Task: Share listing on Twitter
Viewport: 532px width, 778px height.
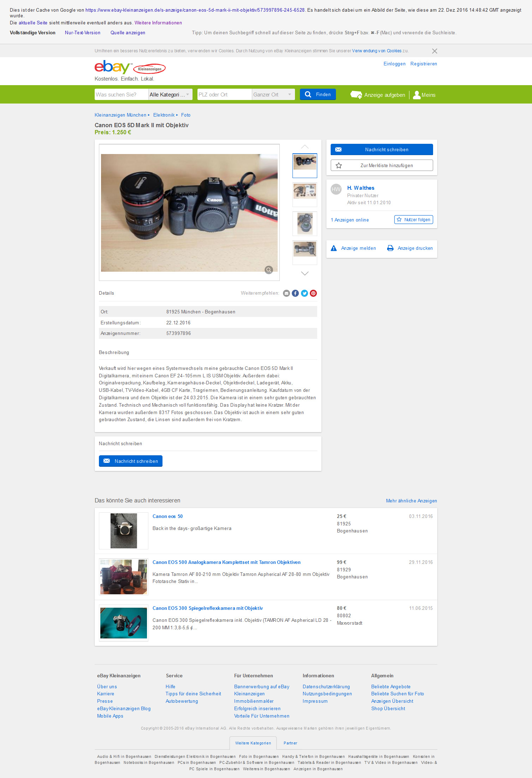Action: (x=305, y=293)
